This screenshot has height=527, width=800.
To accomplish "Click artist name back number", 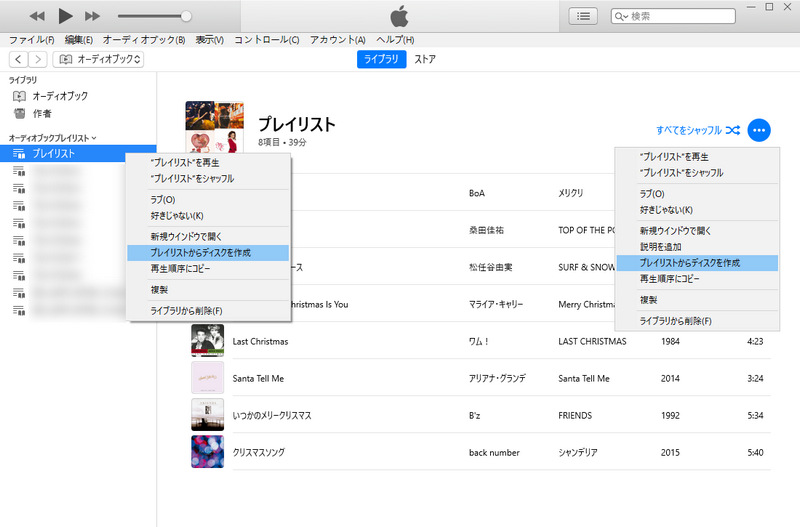I will [494, 453].
